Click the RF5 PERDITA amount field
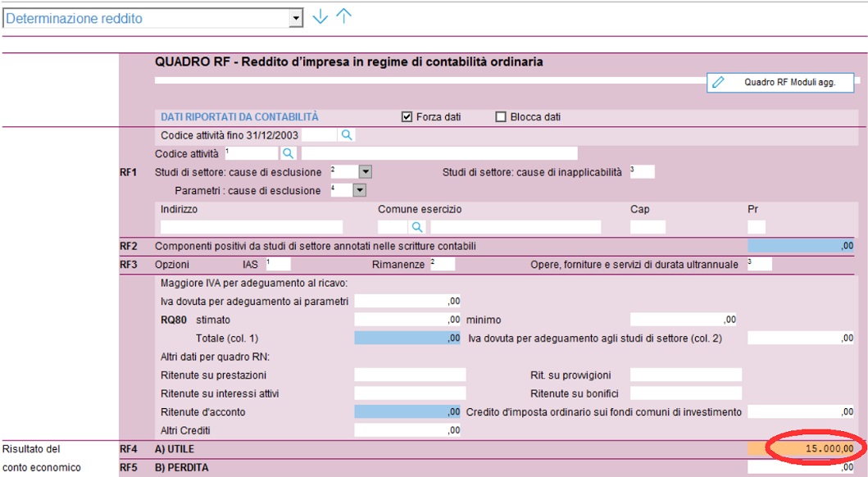This screenshot has height=477, width=868. coord(801,467)
